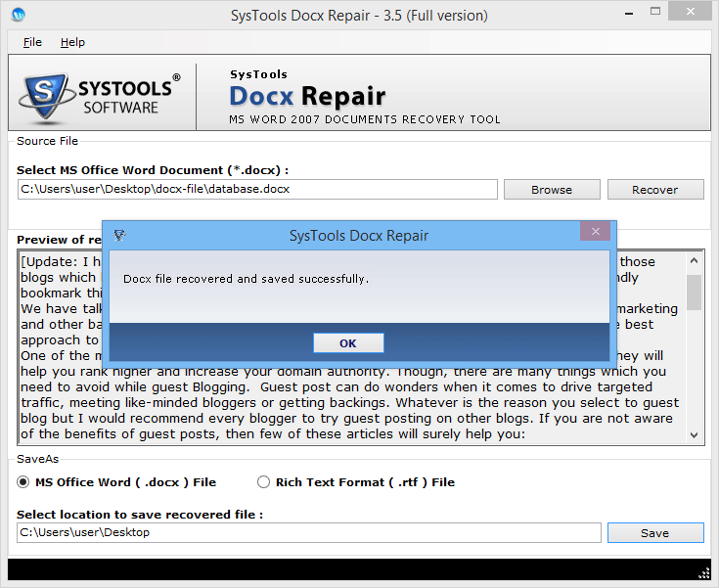Open the File menu
This screenshot has height=588, width=719.
(x=32, y=42)
